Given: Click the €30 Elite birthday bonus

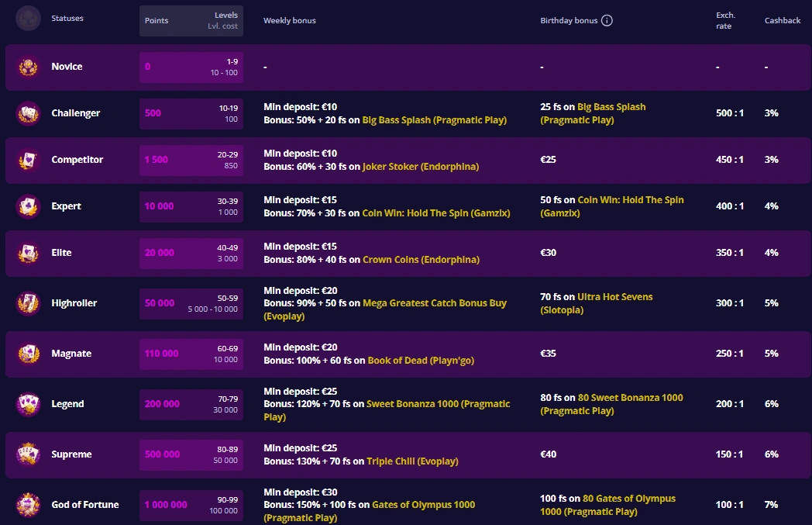Looking at the screenshot, I should tap(548, 252).
